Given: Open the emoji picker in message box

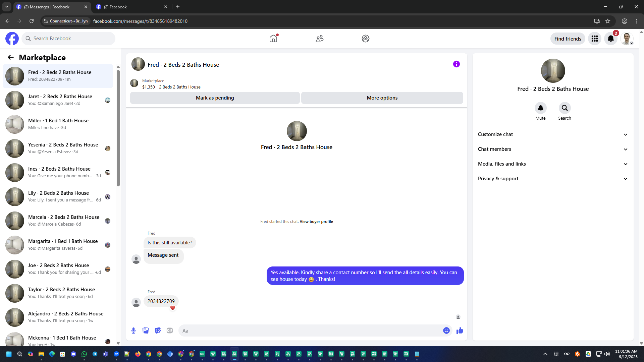Looking at the screenshot, I should (x=446, y=330).
